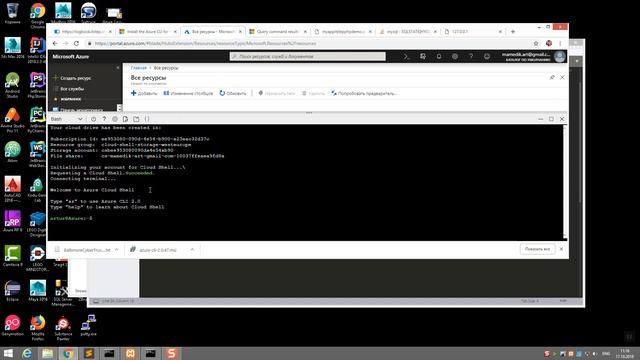The height and width of the screenshot is (360, 640).
Task: Open Google Chrome desktop shortcut
Action: pos(38,15)
